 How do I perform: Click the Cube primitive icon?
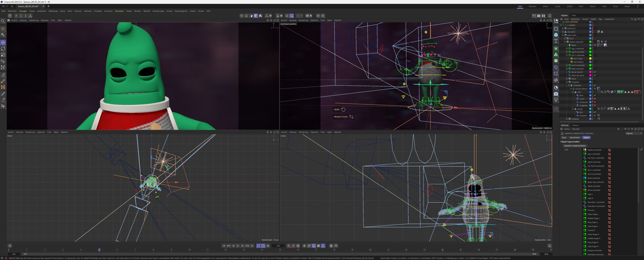(556, 35)
